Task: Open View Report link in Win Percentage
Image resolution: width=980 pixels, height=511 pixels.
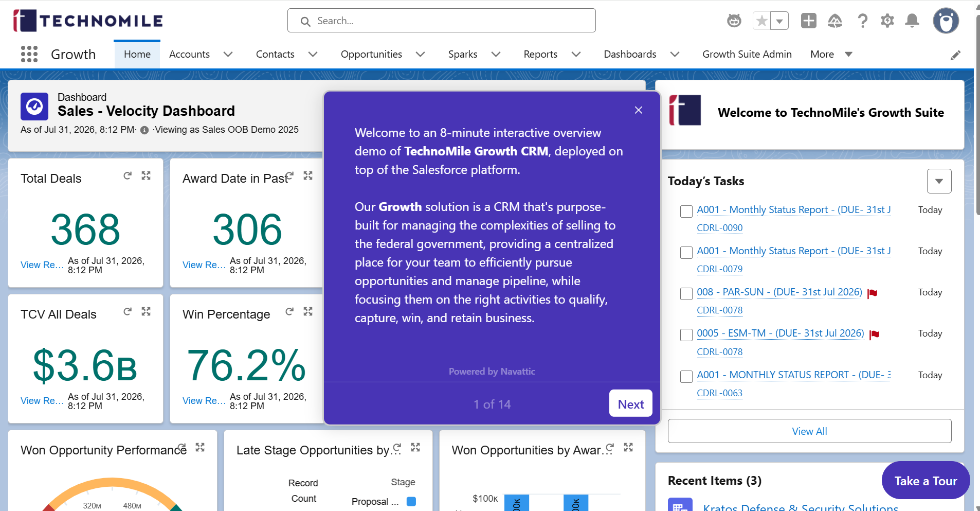Action: click(x=204, y=401)
